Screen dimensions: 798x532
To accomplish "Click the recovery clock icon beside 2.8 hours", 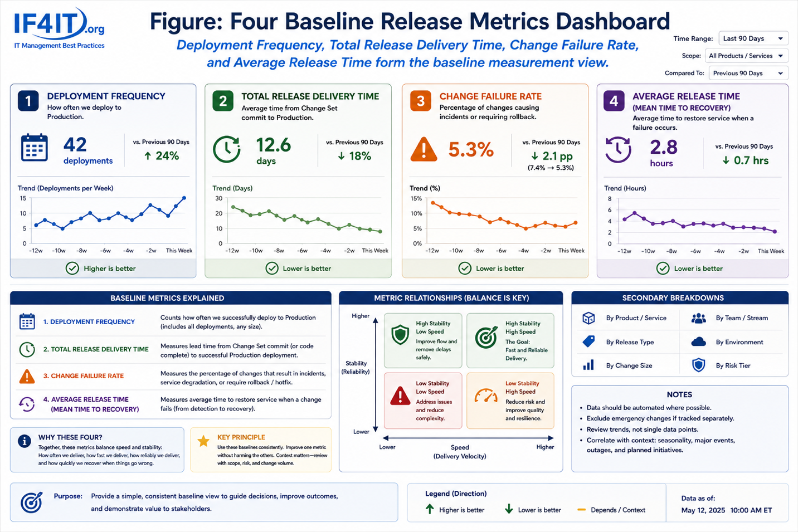I will [618, 149].
